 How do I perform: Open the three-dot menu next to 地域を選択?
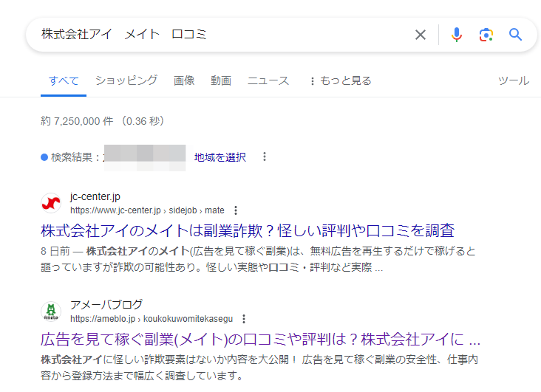point(265,157)
